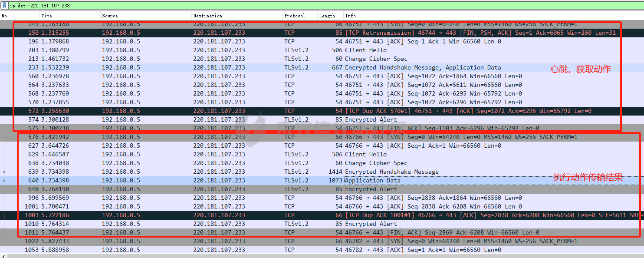Select packet 640 Application Data length 1073

[322, 180]
